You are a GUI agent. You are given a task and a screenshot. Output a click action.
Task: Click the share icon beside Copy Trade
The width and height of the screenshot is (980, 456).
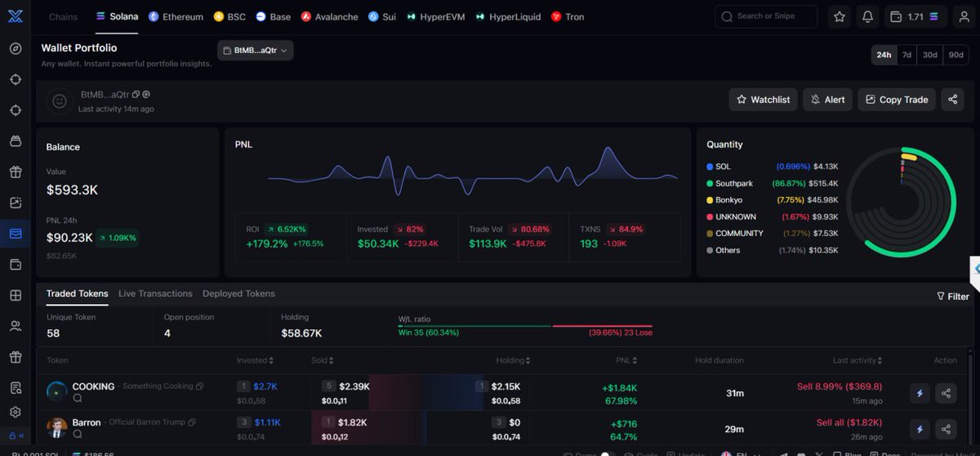coord(953,100)
